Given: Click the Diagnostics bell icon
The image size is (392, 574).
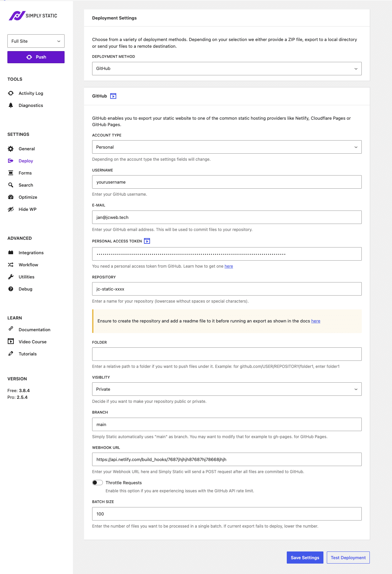Looking at the screenshot, I should click(x=11, y=105).
